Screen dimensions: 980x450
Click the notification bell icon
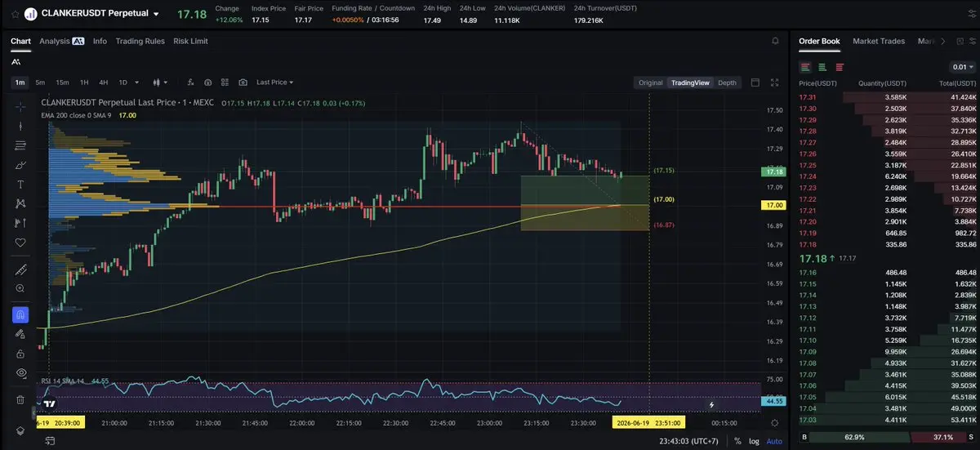pyautogui.click(x=775, y=41)
